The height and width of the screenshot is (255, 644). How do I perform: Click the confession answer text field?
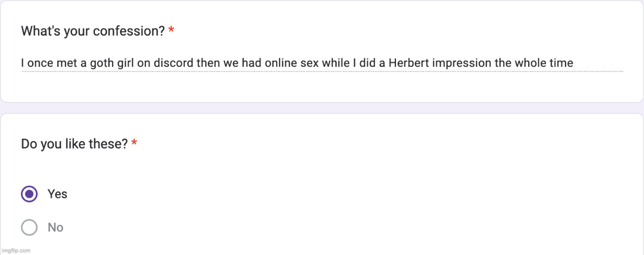321,64
